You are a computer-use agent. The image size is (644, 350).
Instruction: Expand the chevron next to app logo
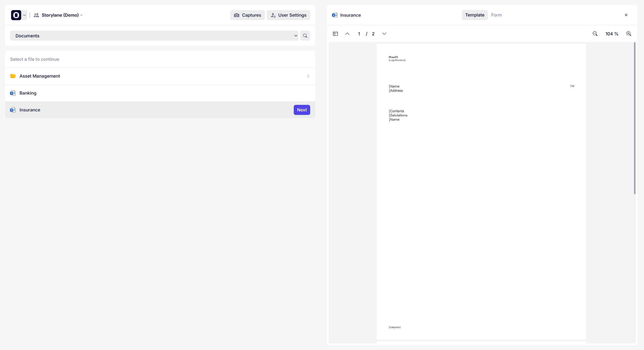[x=24, y=15]
